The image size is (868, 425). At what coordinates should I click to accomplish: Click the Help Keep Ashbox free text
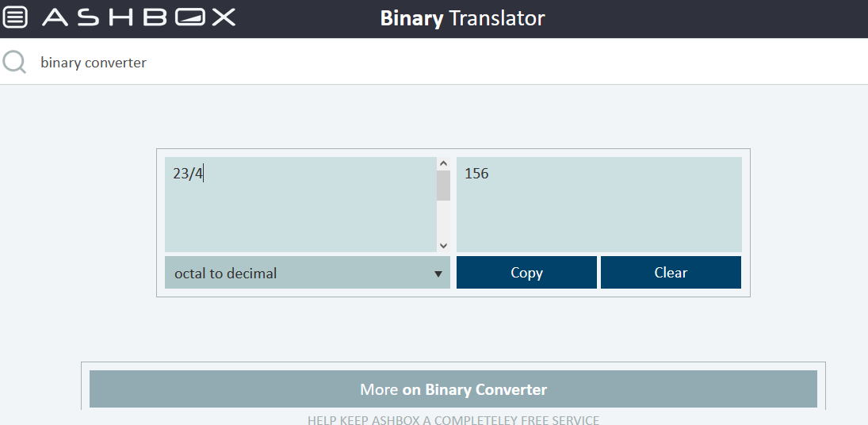453,420
